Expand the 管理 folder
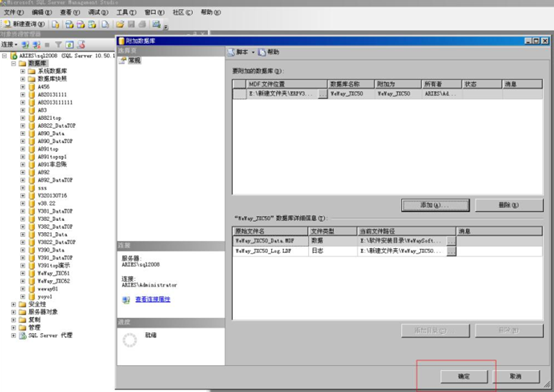Image resolution: width=554 pixels, height=392 pixels. point(13,328)
